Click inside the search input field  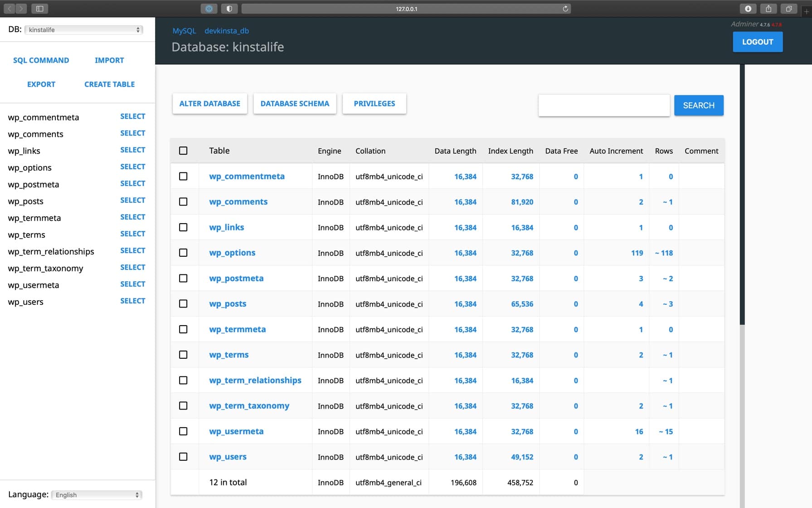coord(604,105)
